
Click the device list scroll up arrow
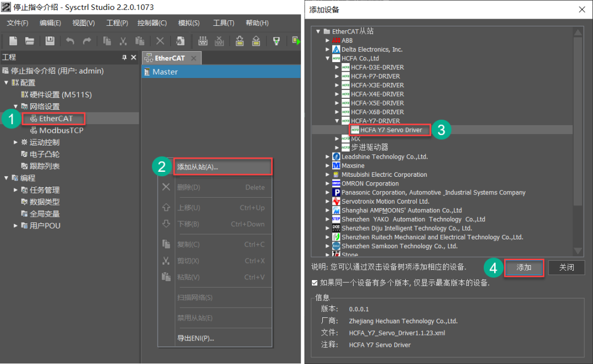(x=578, y=32)
